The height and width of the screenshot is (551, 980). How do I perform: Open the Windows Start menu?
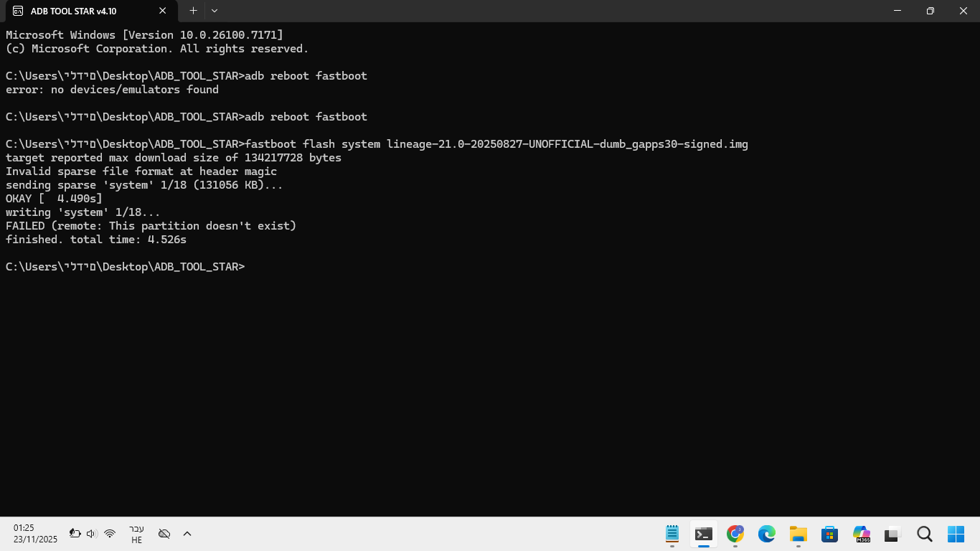pos(956,534)
